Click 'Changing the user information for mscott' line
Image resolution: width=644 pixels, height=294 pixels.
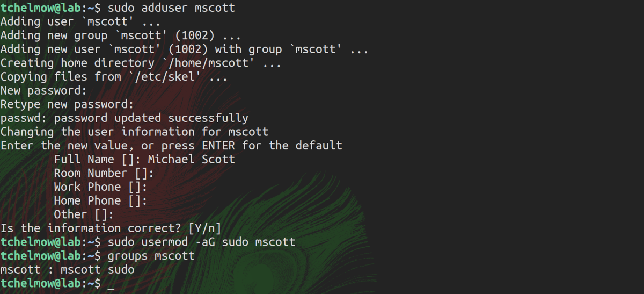pyautogui.click(x=134, y=132)
